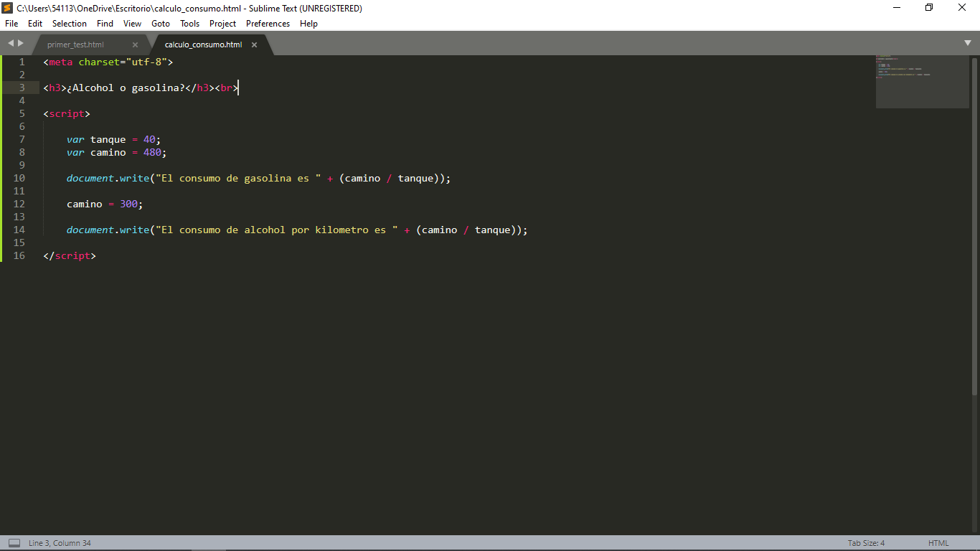Screen dimensions: 980x551
Task: Open the Selection menu
Action: [70, 24]
